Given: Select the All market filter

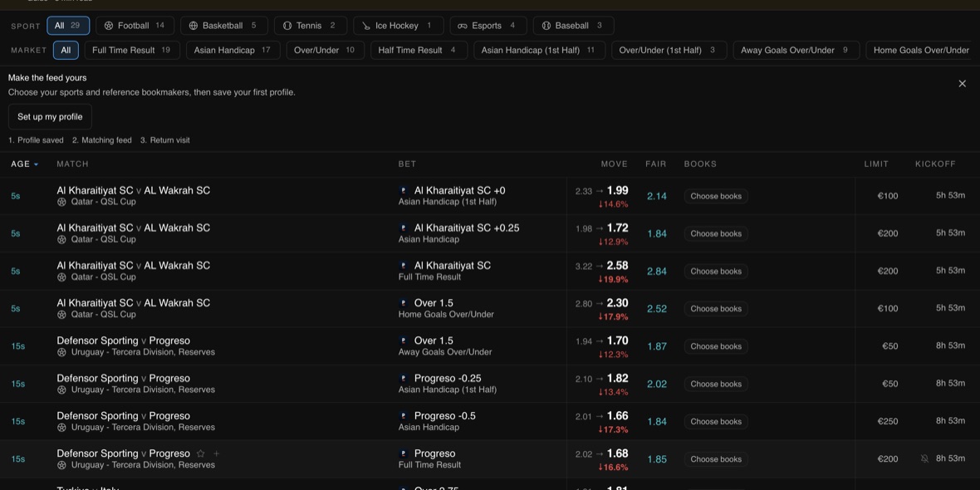Looking at the screenshot, I should click(x=66, y=50).
